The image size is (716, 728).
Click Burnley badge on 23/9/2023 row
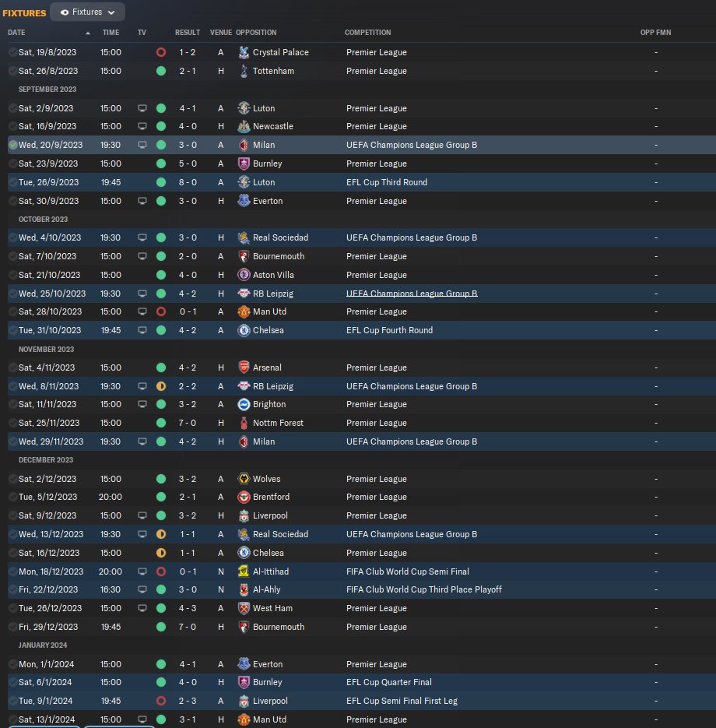click(244, 164)
